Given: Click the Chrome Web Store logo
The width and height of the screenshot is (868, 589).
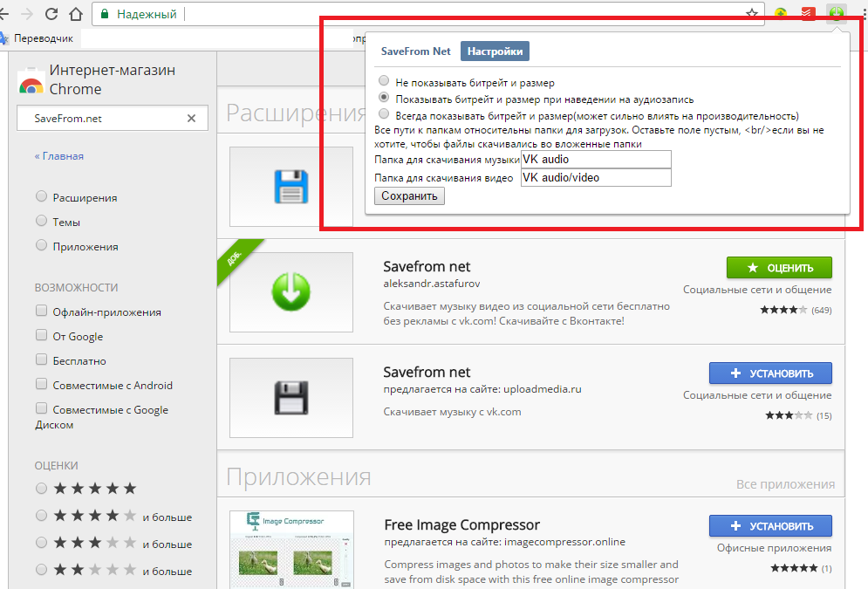Looking at the screenshot, I should coord(31,81).
